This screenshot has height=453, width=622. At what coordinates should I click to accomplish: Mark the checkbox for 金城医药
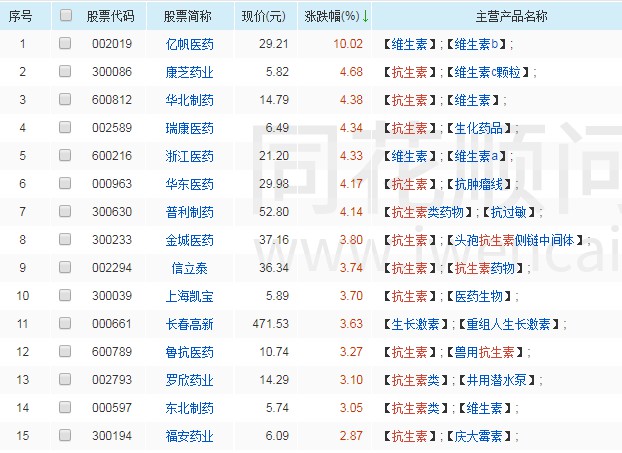65,239
